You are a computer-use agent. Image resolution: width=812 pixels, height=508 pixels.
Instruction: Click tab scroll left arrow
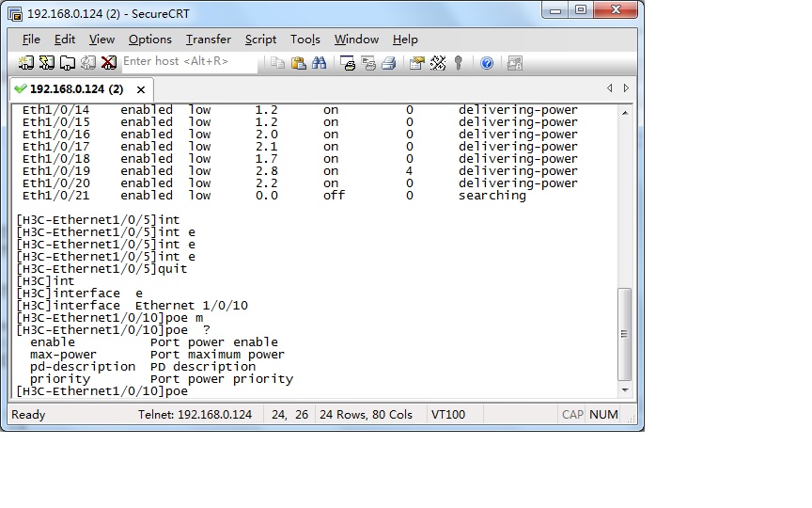click(x=610, y=88)
